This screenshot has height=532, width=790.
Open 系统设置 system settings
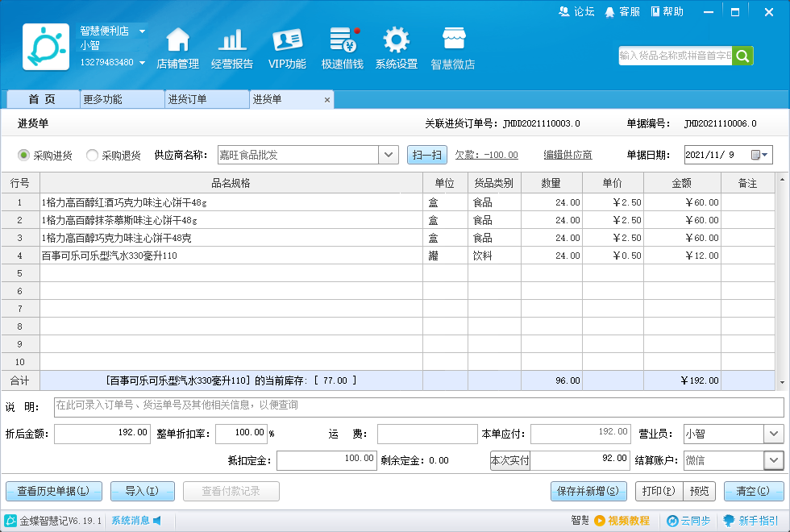[395, 48]
